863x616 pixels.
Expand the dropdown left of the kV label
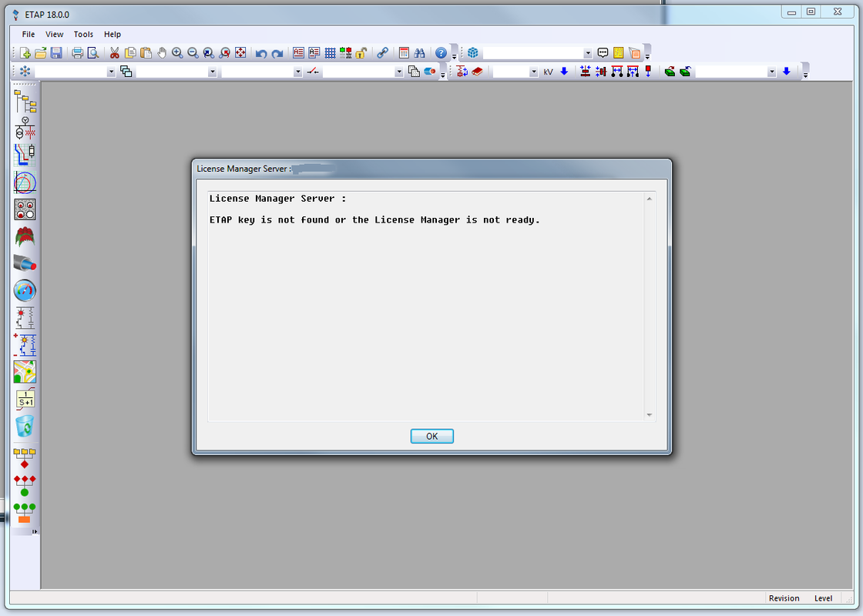pos(533,72)
